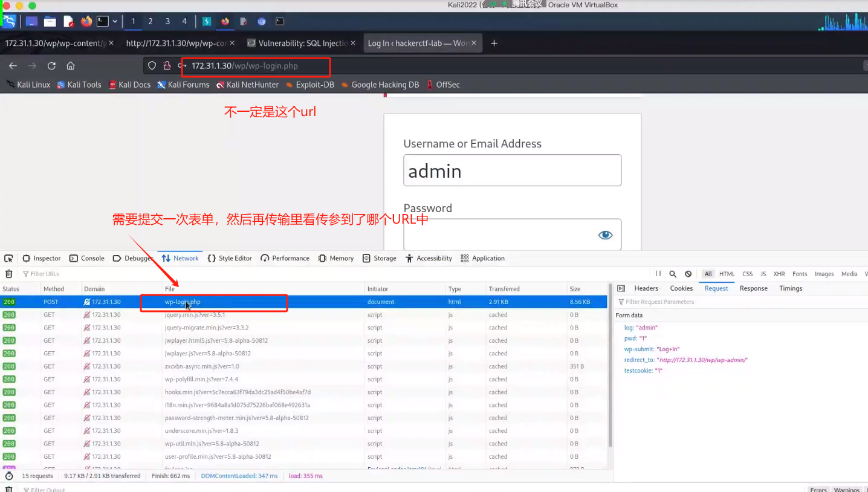
Task: Filter requests by XHR type
Action: 779,274
